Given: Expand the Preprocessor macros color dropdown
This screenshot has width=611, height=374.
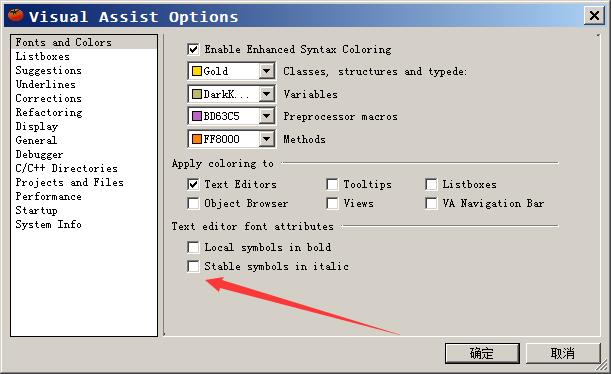Looking at the screenshot, I should (x=267, y=116).
